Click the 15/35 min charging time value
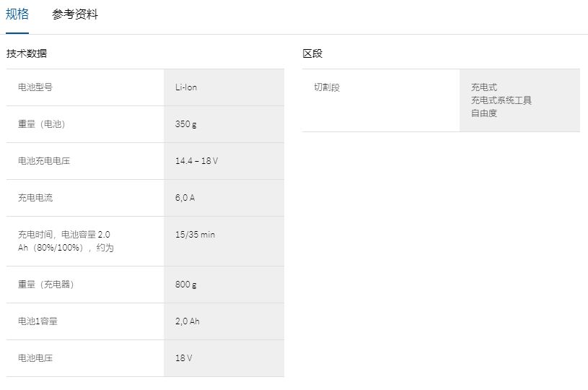 point(195,235)
